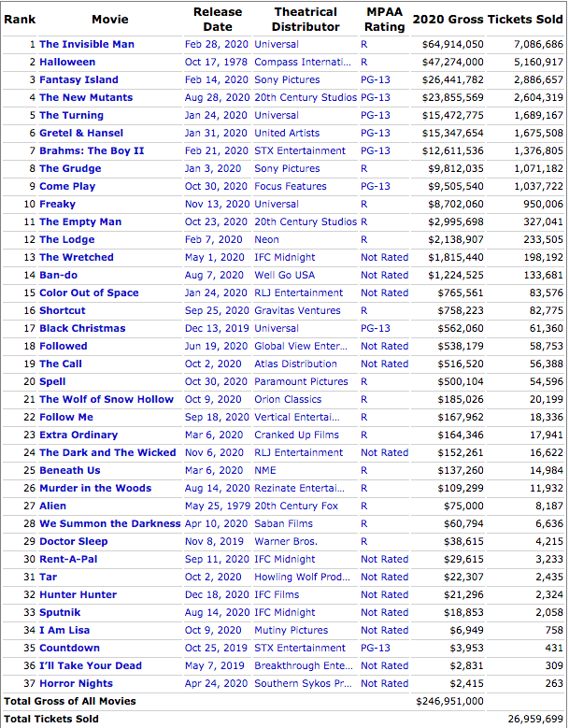Click Not Rated rating for Ban-do

(384, 275)
